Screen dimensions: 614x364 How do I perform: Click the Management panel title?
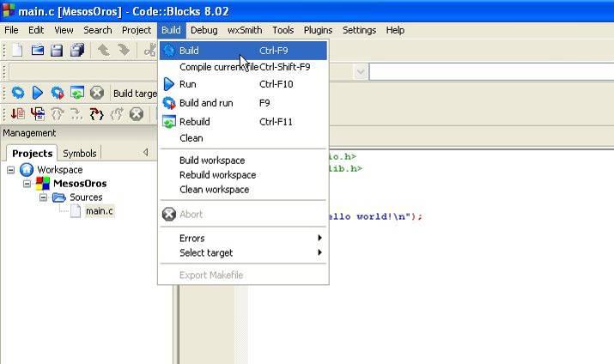pyautogui.click(x=29, y=133)
